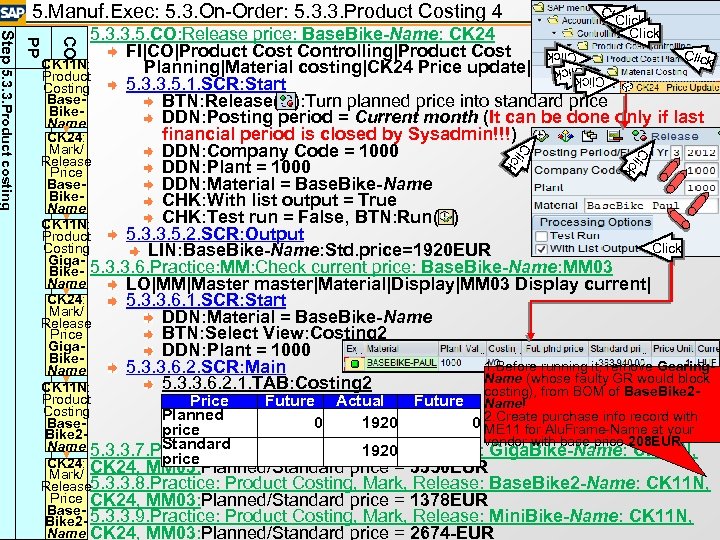720x540 pixels.
Task: Click the CK11N Product Costing GigaBike-Name box
Action: click(67, 254)
